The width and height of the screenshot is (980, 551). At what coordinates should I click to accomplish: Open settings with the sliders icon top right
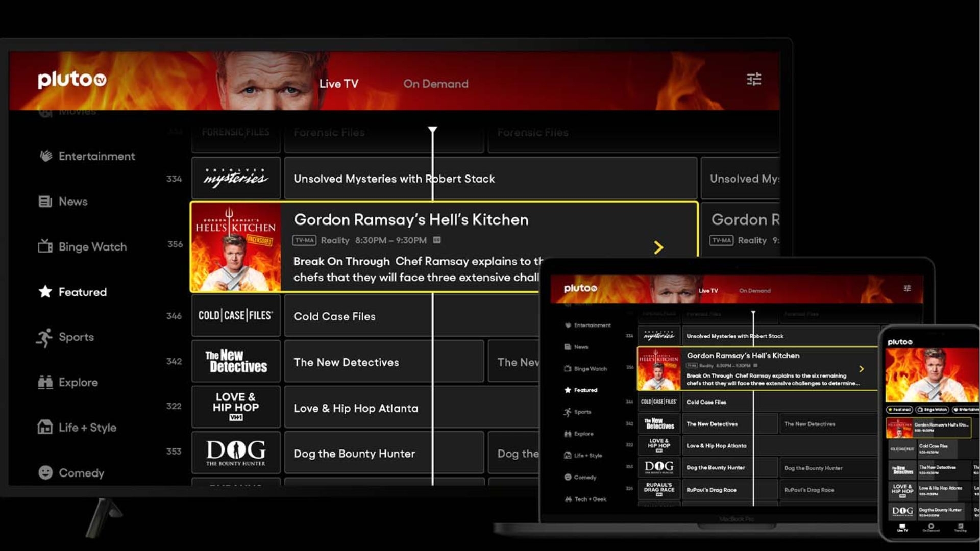(754, 80)
